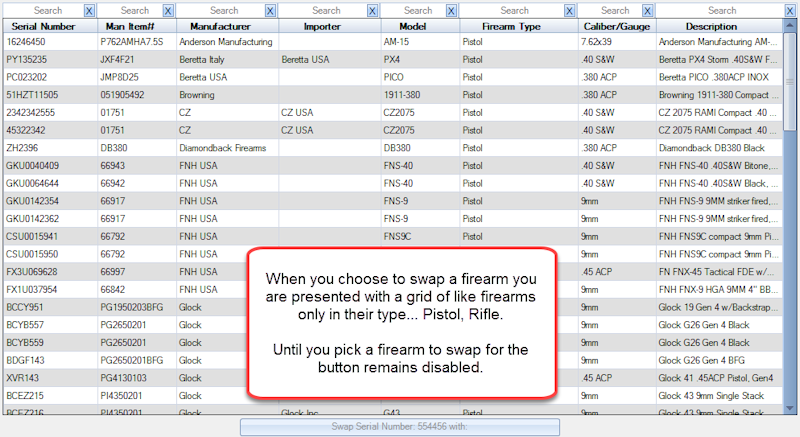800x437 pixels.
Task: Sort by Caliber/Gauge column header
Action: 617,27
